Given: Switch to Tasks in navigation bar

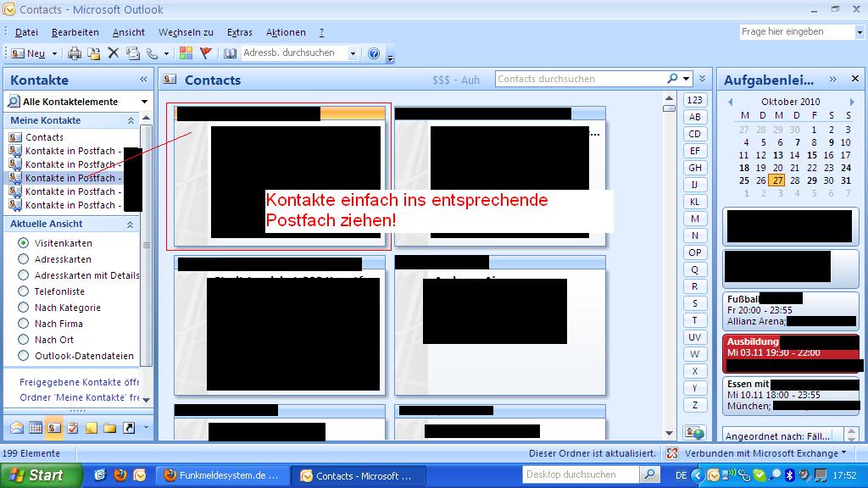Looking at the screenshot, I should [73, 428].
